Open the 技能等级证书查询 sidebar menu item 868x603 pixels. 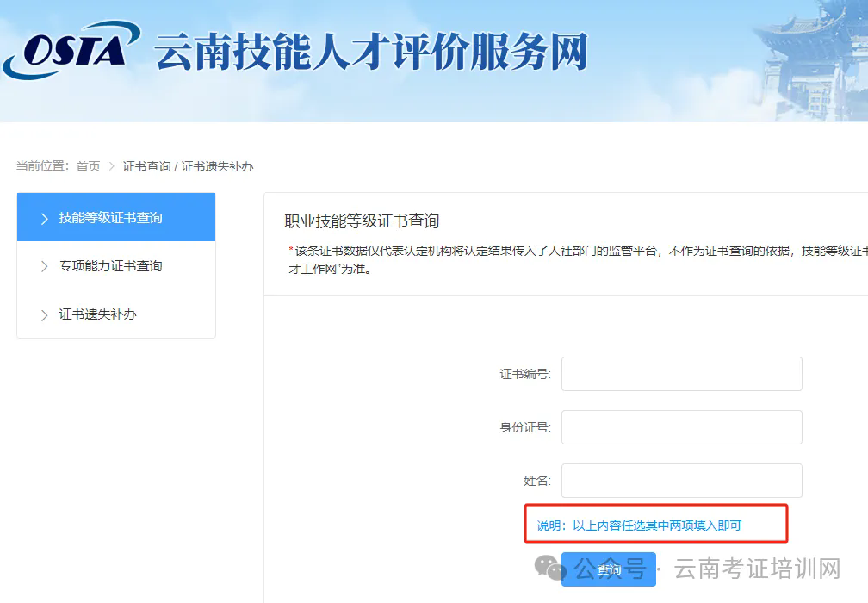coord(110,218)
